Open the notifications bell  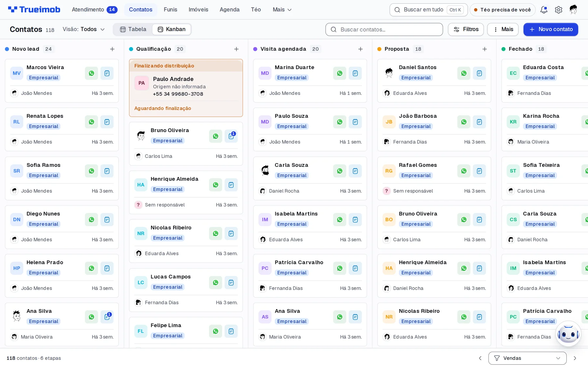[544, 10]
